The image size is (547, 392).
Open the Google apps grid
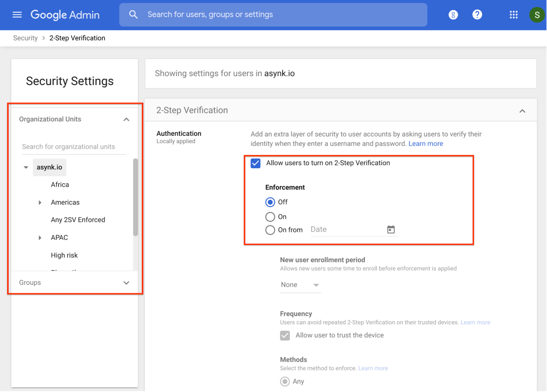pos(513,15)
